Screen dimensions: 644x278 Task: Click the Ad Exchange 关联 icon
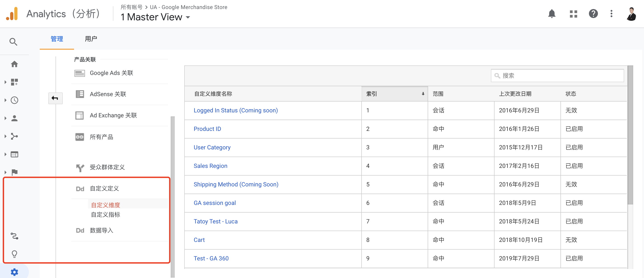80,115
